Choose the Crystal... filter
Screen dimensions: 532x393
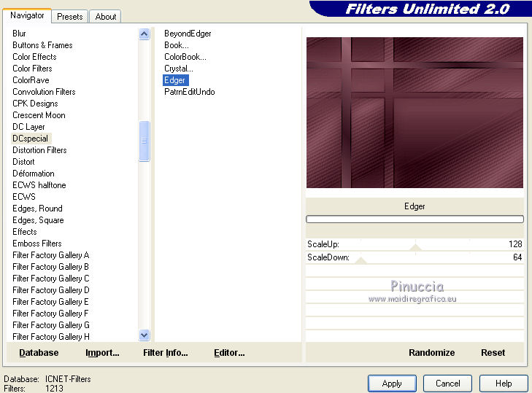click(179, 69)
